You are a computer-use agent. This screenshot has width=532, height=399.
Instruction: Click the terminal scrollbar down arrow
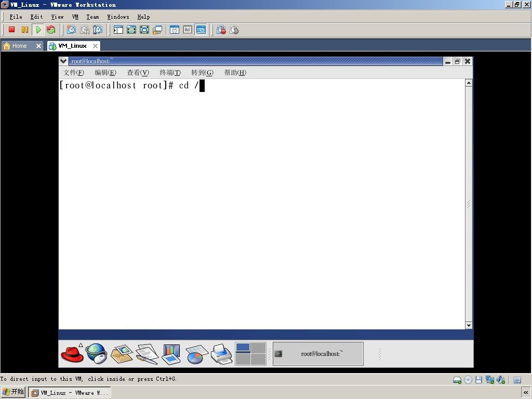tap(469, 325)
